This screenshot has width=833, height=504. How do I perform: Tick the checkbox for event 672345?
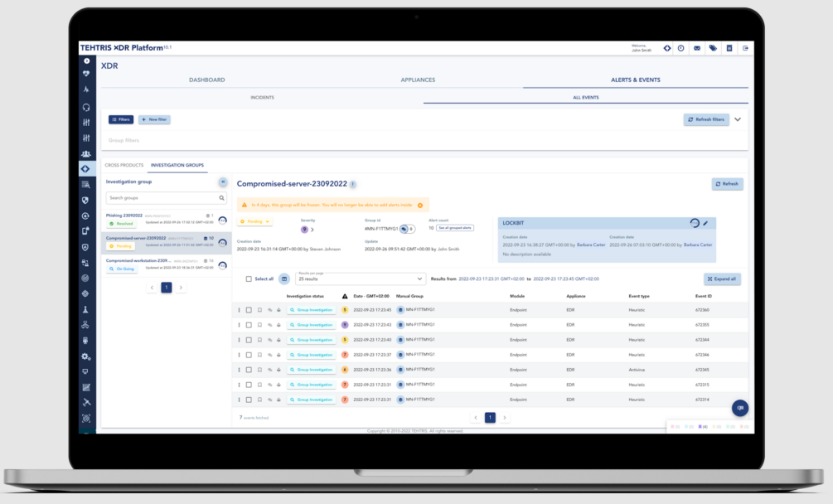[249, 370]
